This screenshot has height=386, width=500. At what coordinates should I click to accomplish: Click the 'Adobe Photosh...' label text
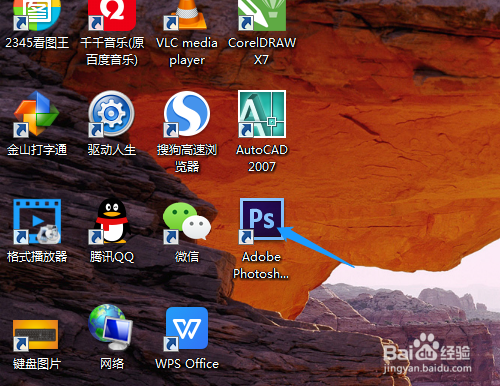[261, 265]
